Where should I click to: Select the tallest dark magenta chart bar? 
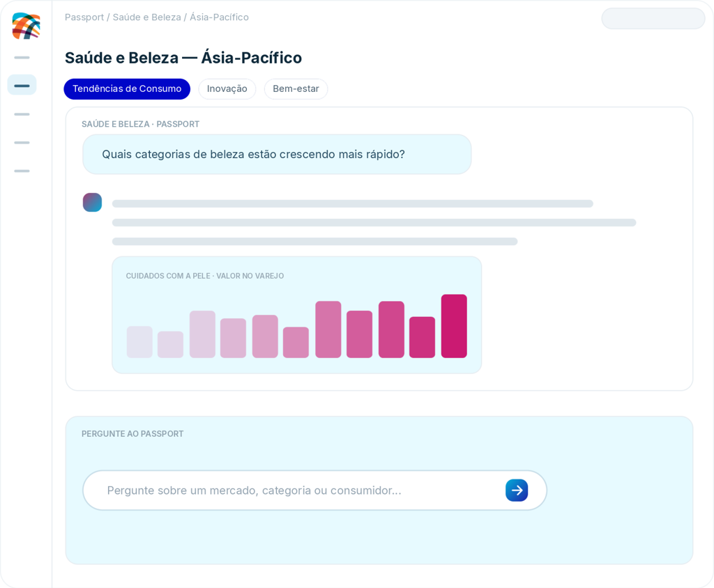[x=454, y=326]
